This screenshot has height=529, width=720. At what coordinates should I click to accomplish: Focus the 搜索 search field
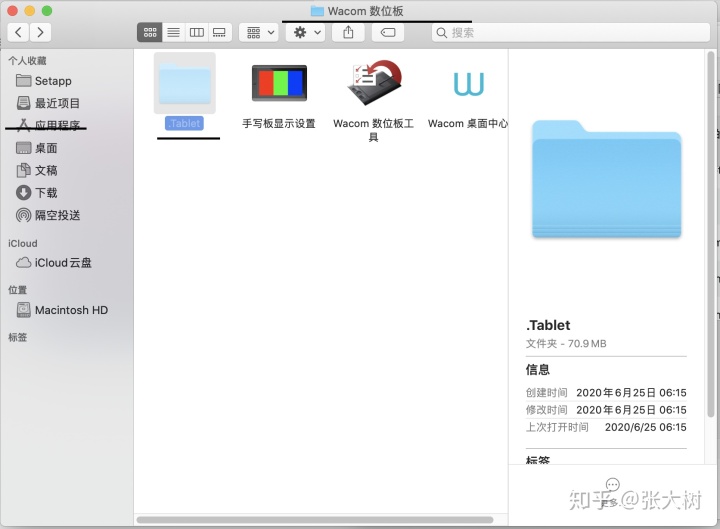(571, 33)
